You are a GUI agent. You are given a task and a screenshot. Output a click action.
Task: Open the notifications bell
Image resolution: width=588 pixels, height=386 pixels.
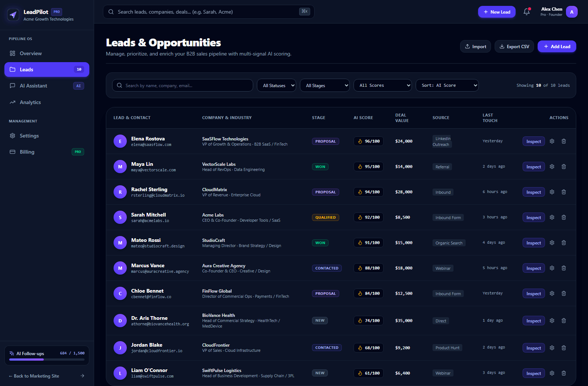point(527,12)
